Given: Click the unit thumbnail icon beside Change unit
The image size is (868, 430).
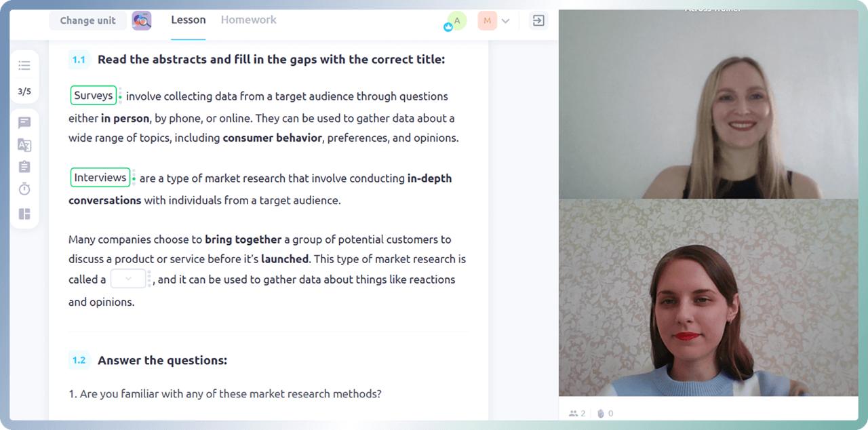Looking at the screenshot, I should click(x=142, y=20).
